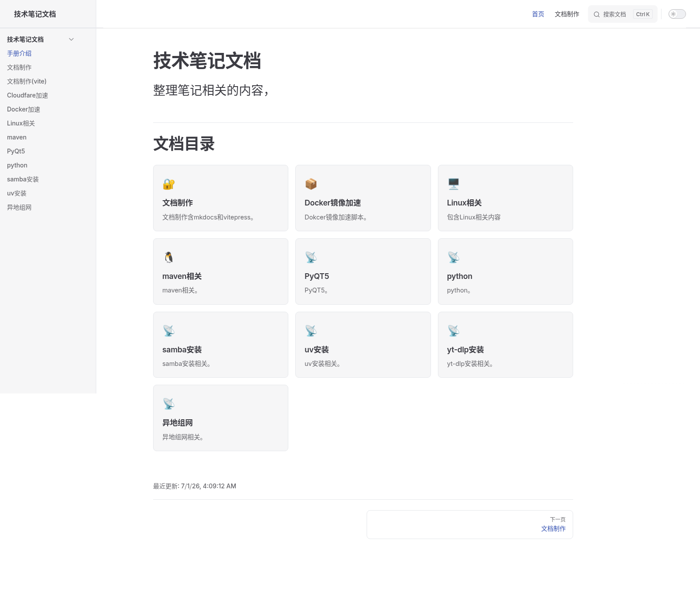Click the 文档目录 heading
This screenshot has width=700, height=595.
[x=184, y=144]
